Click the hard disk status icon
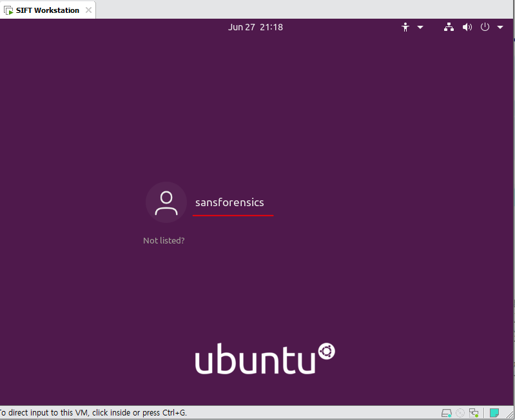The width and height of the screenshot is (515, 420). pos(447,412)
